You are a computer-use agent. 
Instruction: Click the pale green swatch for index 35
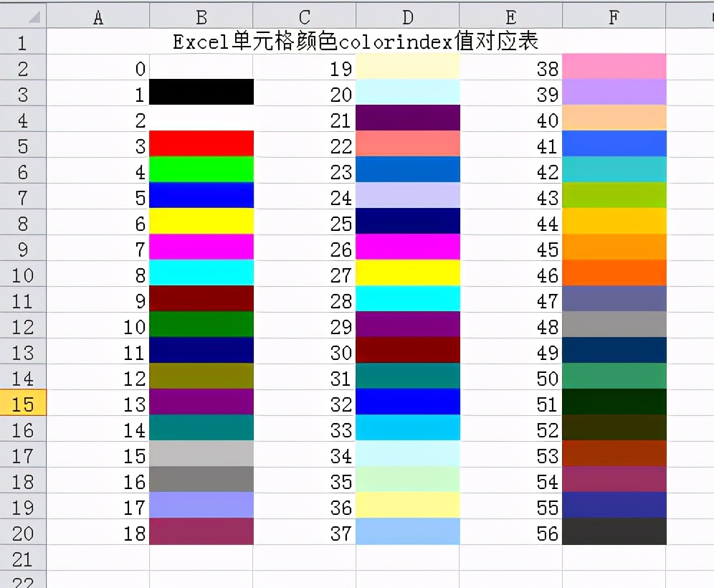pyautogui.click(x=408, y=480)
